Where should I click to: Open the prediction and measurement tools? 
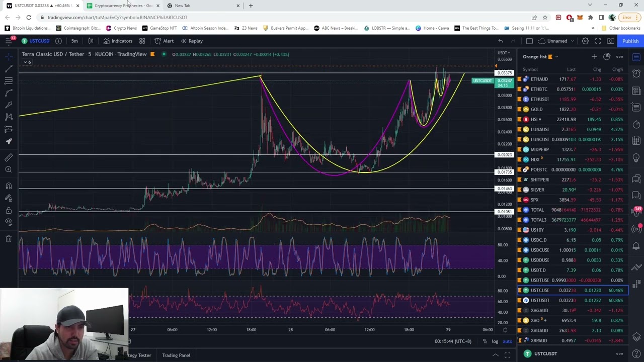tap(9, 129)
